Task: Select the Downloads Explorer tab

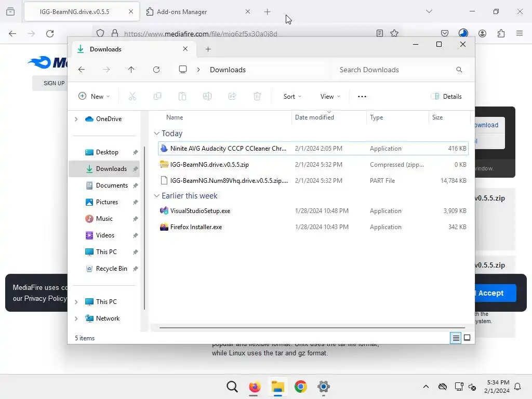Action: pos(133,49)
